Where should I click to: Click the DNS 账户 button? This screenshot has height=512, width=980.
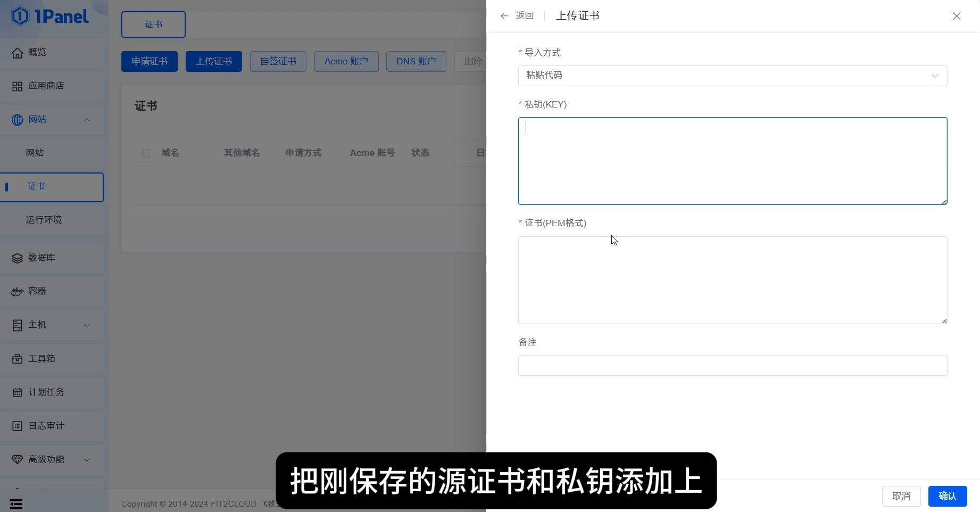click(x=416, y=62)
